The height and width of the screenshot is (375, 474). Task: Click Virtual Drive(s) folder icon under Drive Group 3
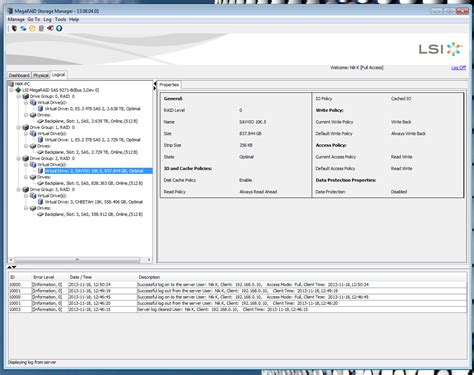[33, 196]
